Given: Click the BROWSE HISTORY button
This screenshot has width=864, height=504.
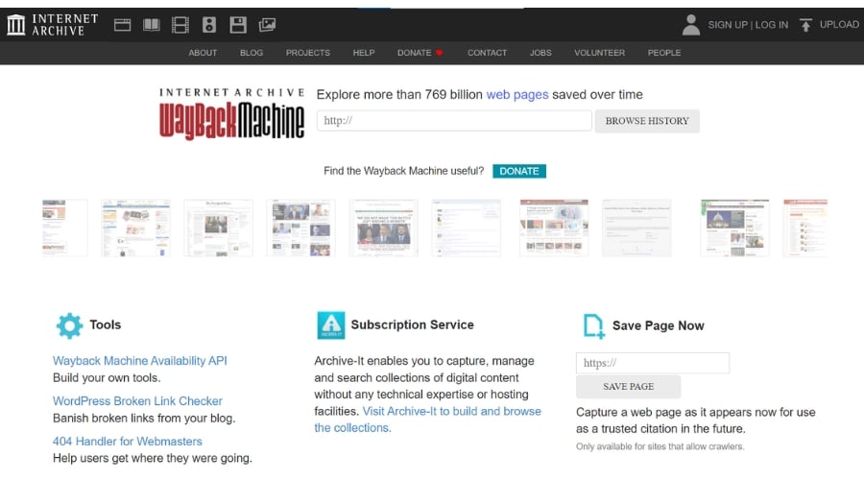Looking at the screenshot, I should pyautogui.click(x=647, y=121).
